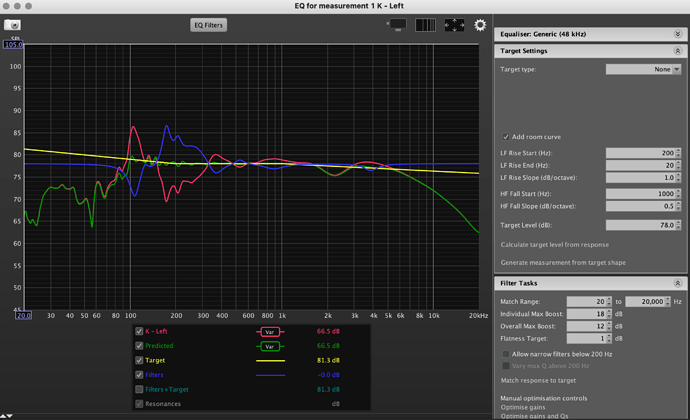690x420 pixels.
Task: Hide the Target trace
Action: pos(139,360)
